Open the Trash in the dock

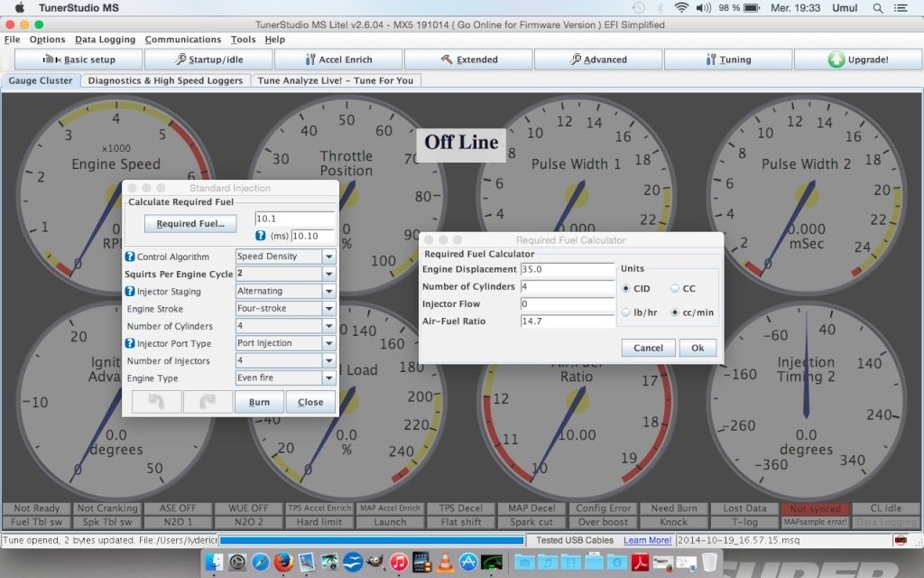coord(709,562)
